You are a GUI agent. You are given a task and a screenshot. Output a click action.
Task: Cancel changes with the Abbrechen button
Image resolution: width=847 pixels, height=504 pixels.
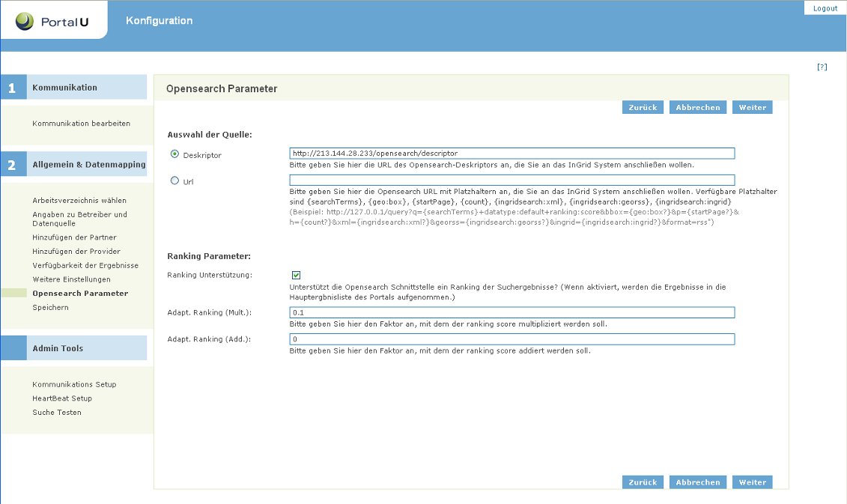coord(697,107)
